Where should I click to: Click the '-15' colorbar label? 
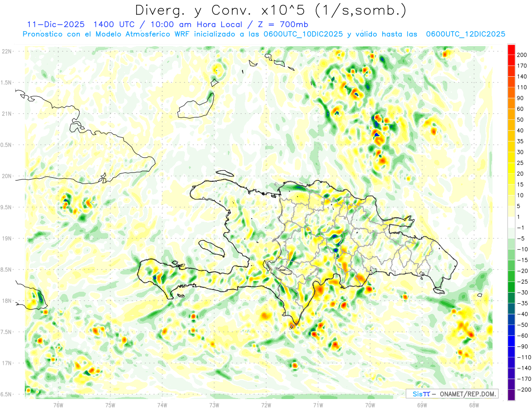click(523, 260)
